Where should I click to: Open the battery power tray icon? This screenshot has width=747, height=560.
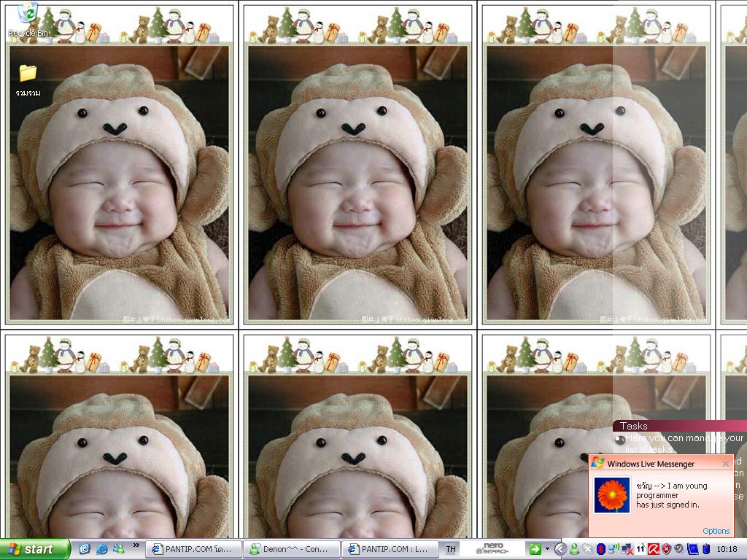[x=706, y=549]
